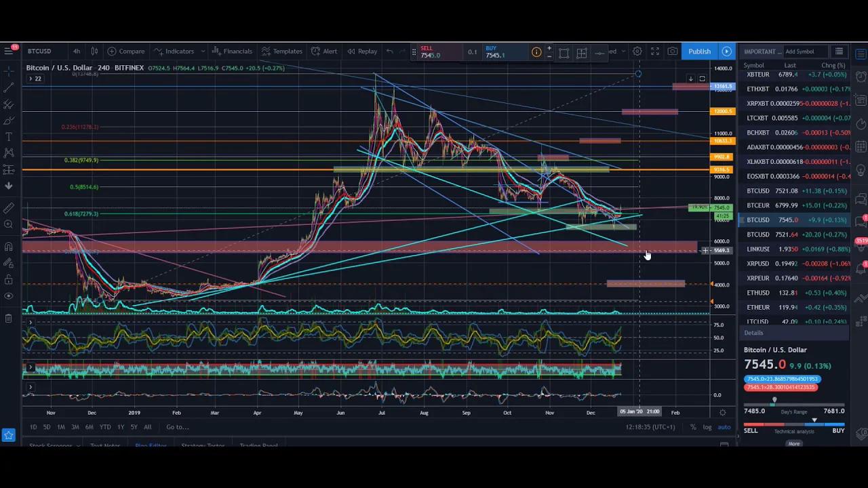
Task: Select the All time range
Action: pos(147,427)
